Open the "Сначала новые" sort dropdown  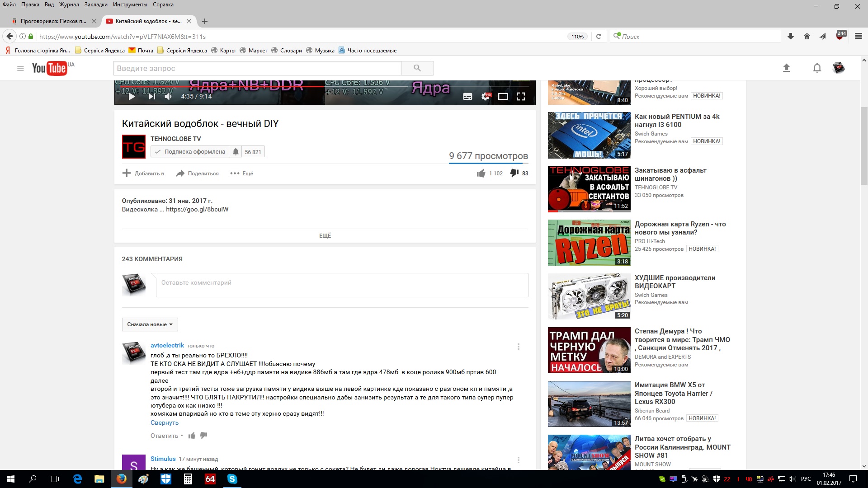(x=150, y=324)
